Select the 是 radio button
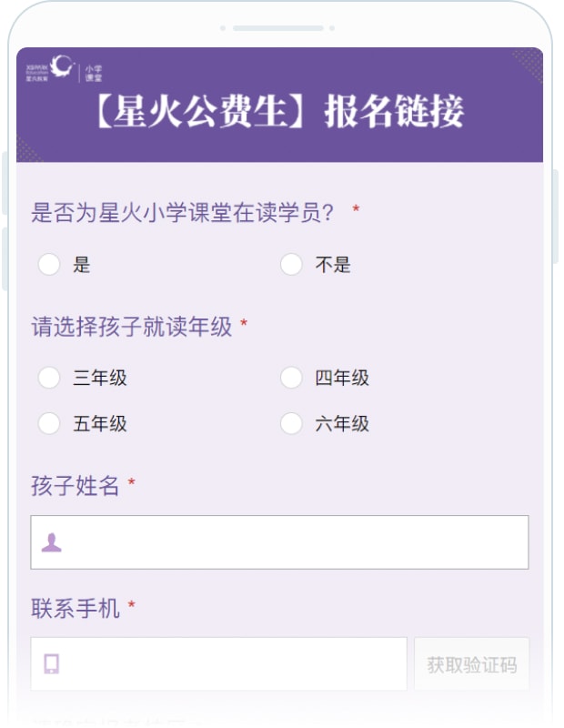This screenshot has width=564, height=728. (49, 265)
